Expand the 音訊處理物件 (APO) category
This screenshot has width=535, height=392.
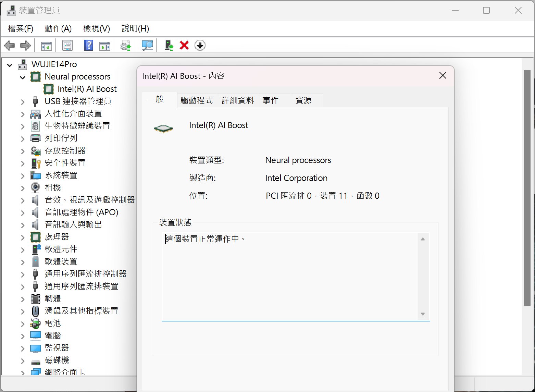(23, 213)
